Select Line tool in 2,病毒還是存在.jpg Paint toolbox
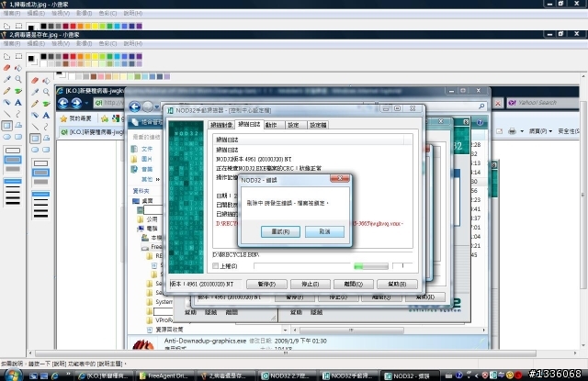This screenshot has width=588, height=381. tap(6, 114)
